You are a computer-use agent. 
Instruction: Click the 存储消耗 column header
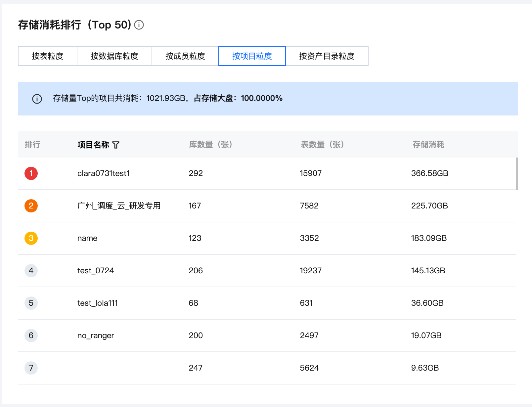click(428, 145)
